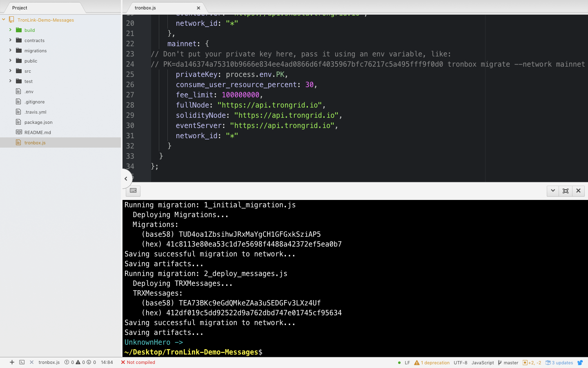This screenshot has width=588, height=368.
Task: Click the package updates box icon
Action: coord(548,363)
